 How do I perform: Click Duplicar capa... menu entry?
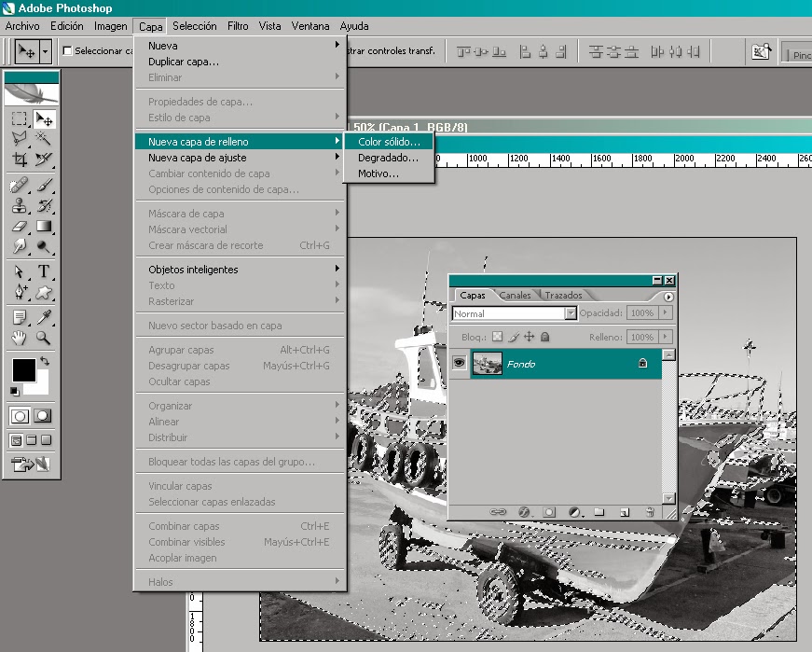point(241,62)
